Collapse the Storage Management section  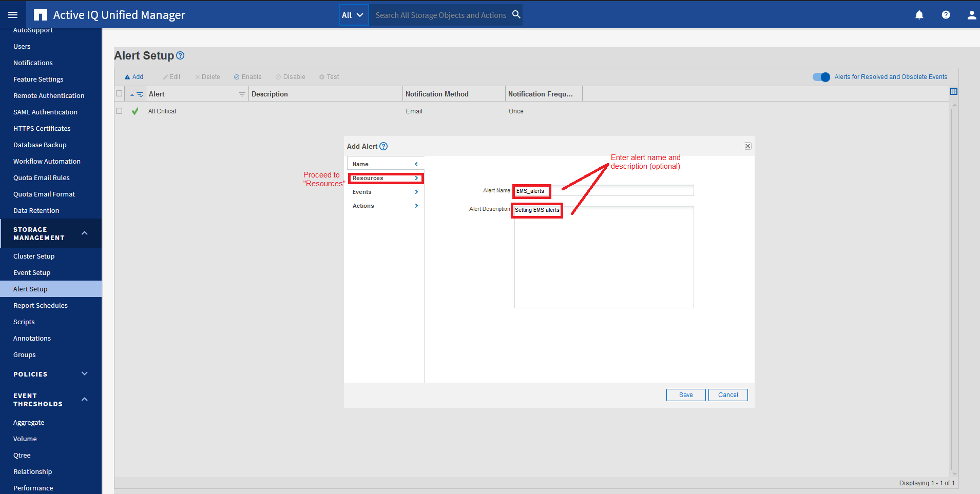click(85, 233)
